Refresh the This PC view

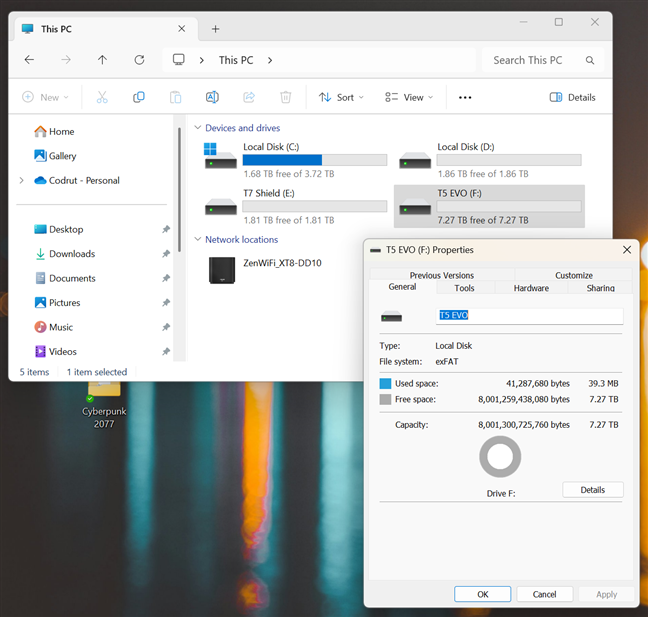tap(139, 60)
